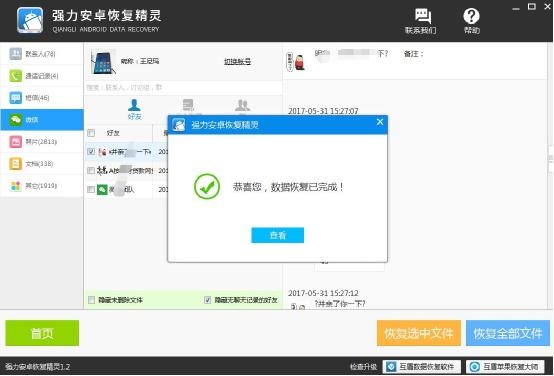Click 恢复全部文件 button
Viewport: 554px width, 376px height.
point(508,333)
